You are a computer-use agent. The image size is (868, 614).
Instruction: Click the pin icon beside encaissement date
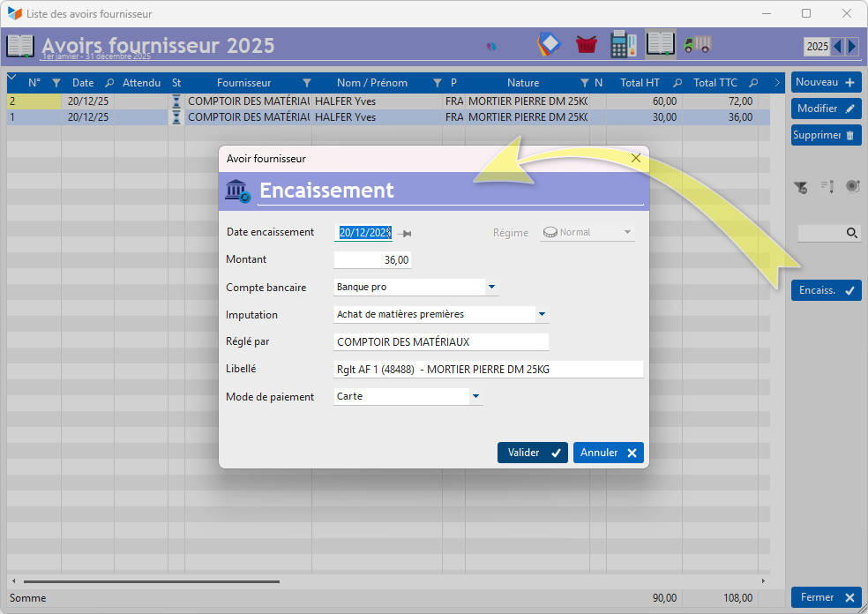tap(405, 234)
